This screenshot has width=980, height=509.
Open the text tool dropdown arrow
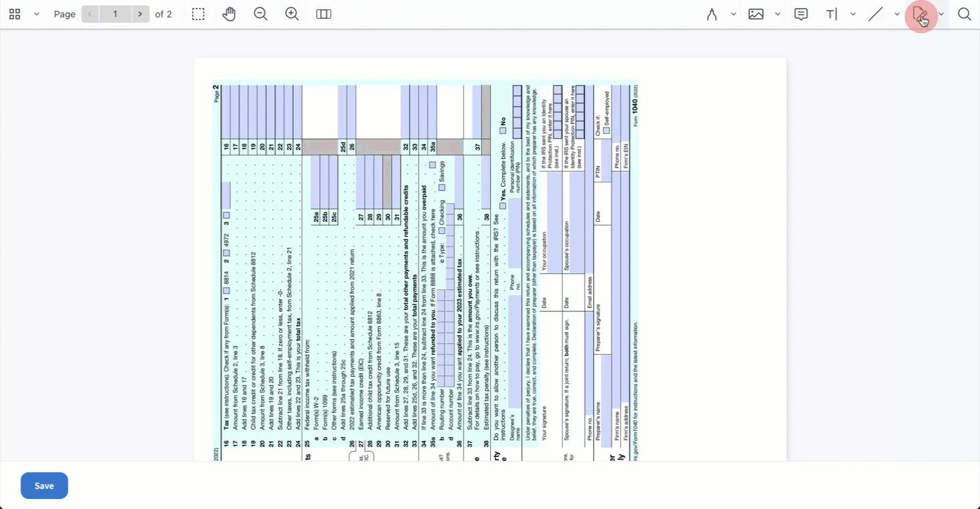[x=853, y=14]
